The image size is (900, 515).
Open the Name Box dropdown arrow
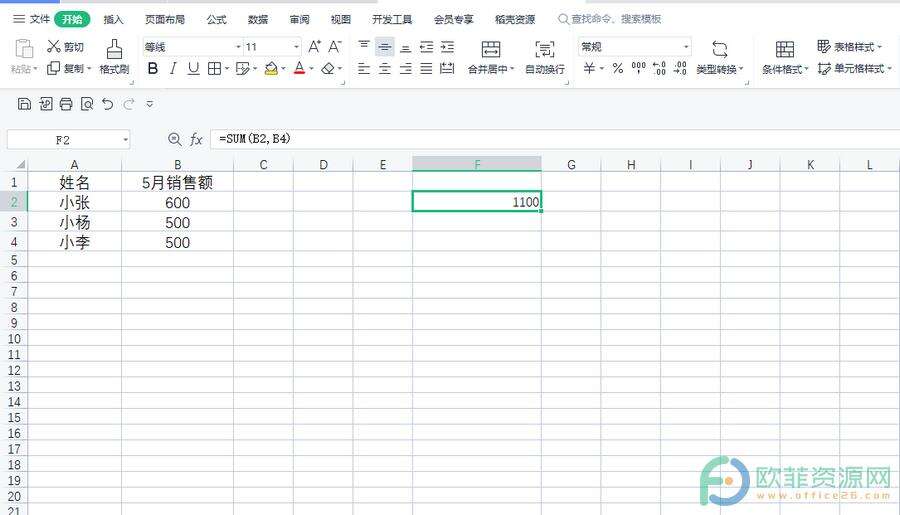click(x=125, y=140)
